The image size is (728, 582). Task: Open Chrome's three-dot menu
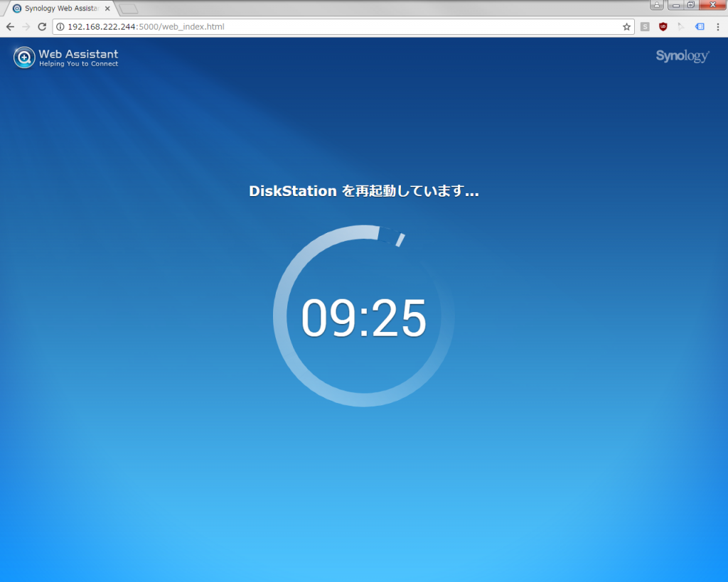coord(718,27)
